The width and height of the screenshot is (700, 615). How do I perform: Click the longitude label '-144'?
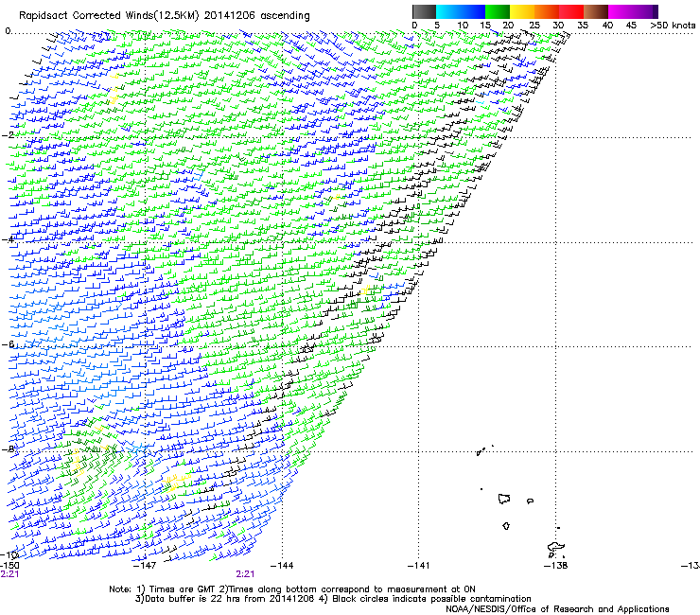point(282,566)
